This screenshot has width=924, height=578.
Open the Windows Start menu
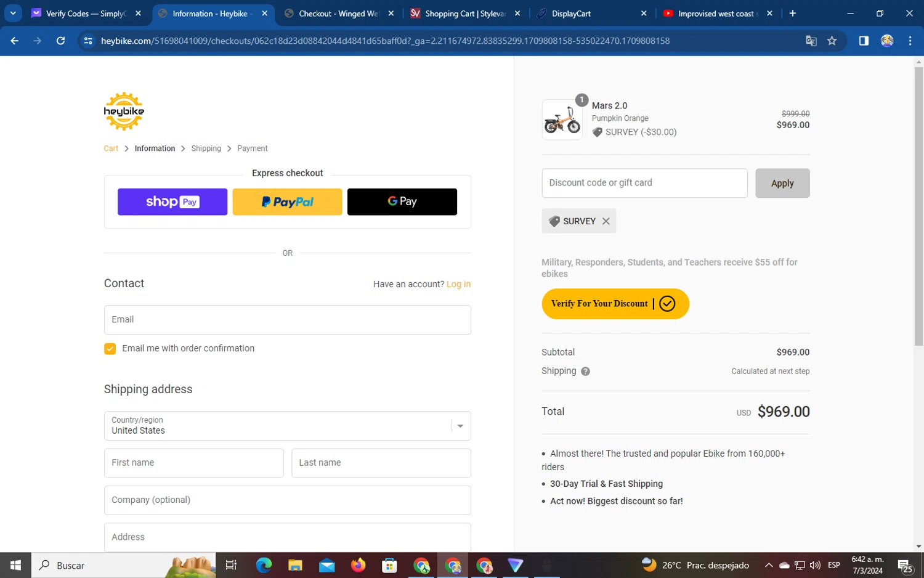pos(15,565)
